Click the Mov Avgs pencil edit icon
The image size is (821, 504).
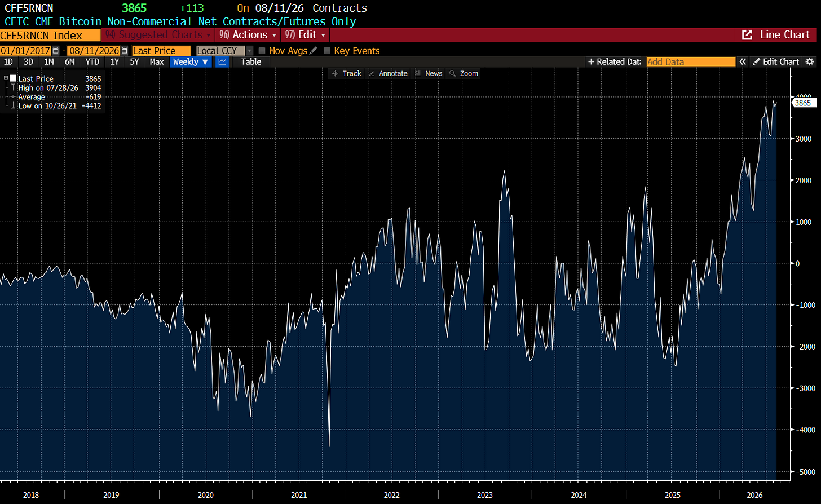[314, 51]
